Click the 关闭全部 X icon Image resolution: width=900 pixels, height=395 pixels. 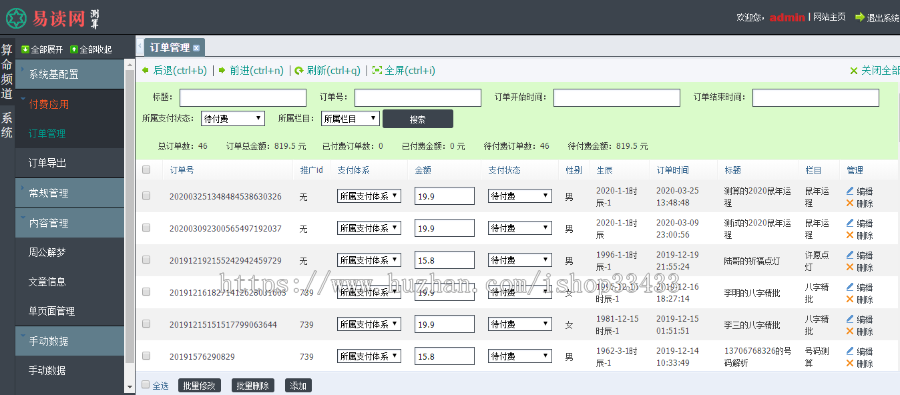click(x=854, y=71)
